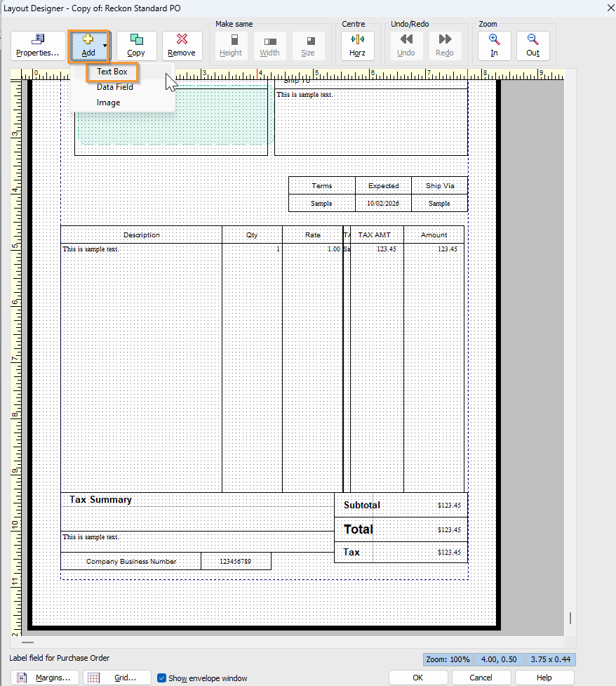The image size is (616, 686).
Task: Redo the last layout change
Action: [x=445, y=46]
